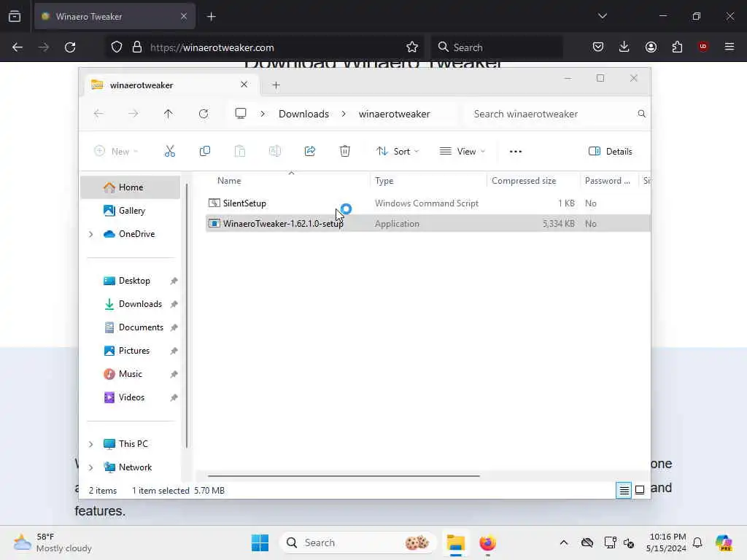Click the padlock site information icon
Viewport: 747px width, 560px height.
[137, 47]
